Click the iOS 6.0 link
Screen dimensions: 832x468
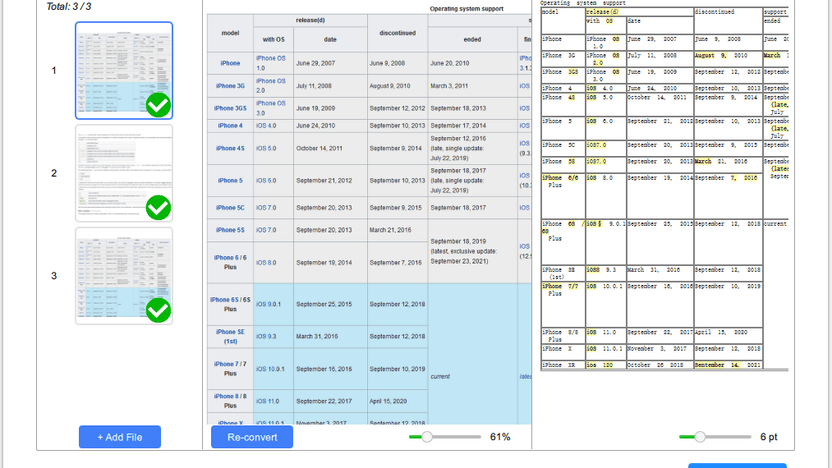point(266,180)
